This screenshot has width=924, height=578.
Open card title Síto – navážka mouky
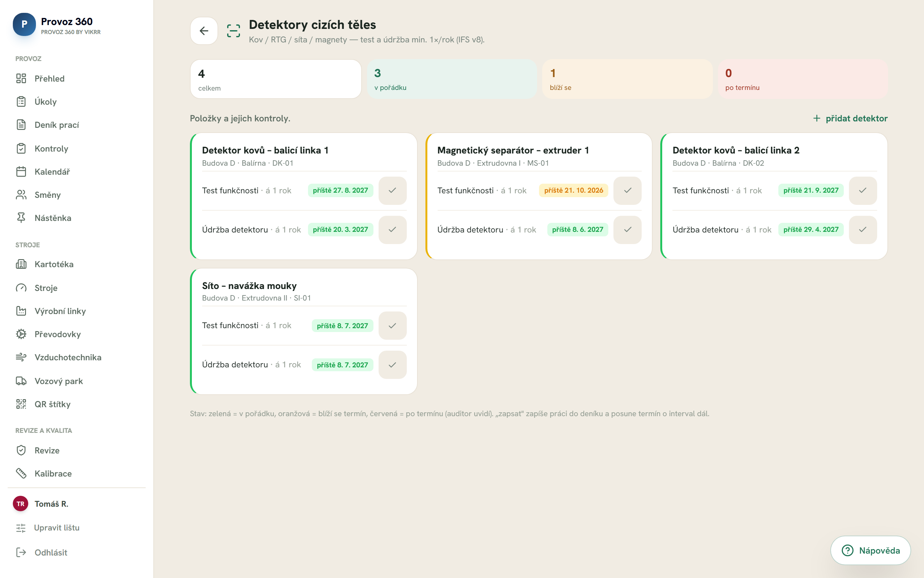pyautogui.click(x=249, y=286)
